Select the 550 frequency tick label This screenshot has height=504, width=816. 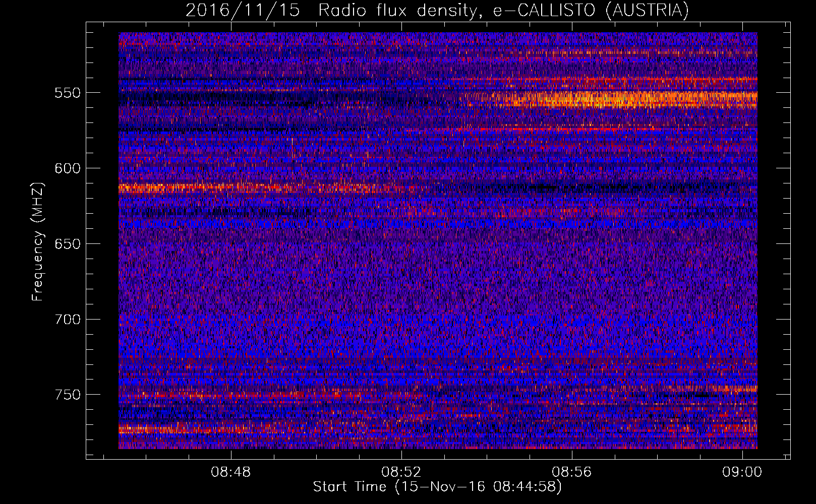(x=68, y=93)
